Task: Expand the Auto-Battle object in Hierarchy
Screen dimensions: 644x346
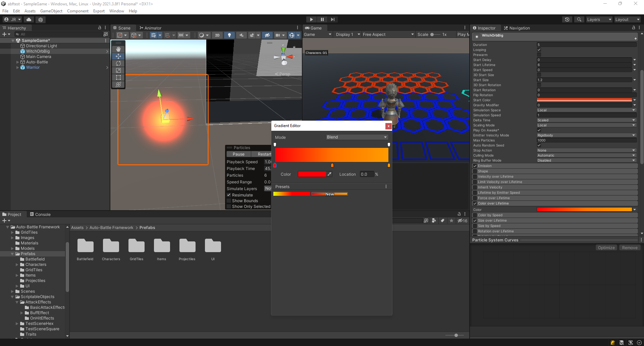Action: 18,62
